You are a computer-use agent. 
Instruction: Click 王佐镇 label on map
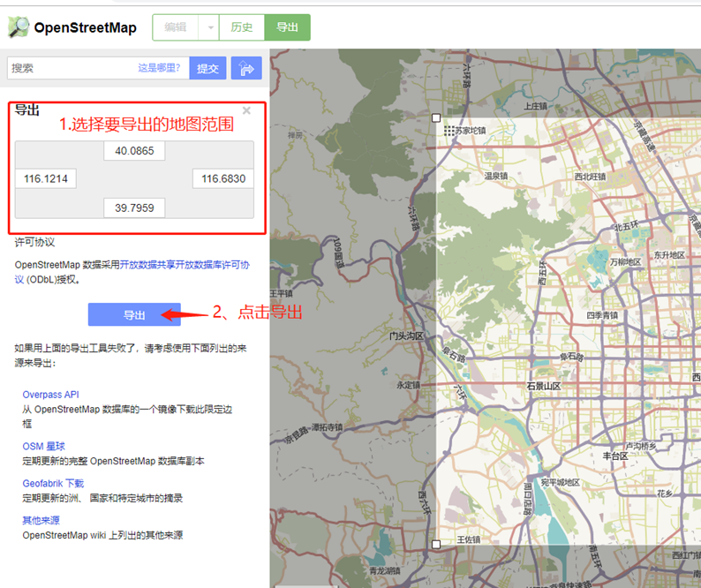(469, 539)
